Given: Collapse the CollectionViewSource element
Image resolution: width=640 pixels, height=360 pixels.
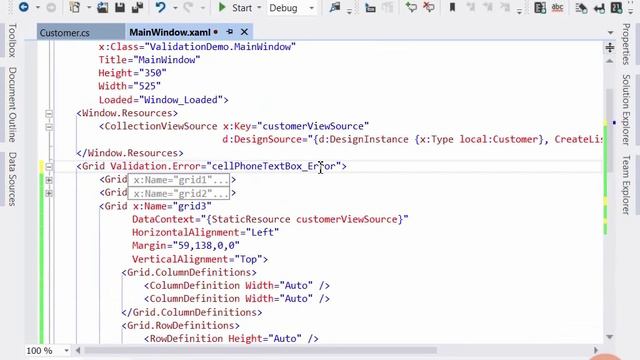Looking at the screenshot, I should (x=49, y=127).
